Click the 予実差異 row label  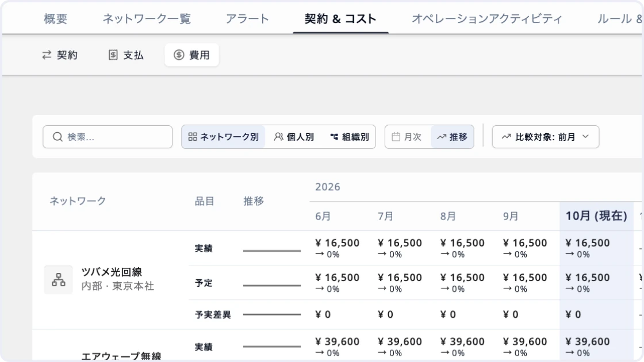(213, 315)
